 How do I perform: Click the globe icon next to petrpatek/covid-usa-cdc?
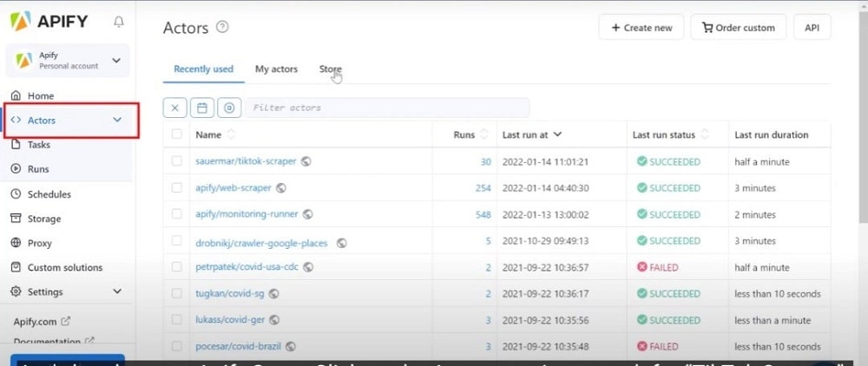tap(308, 267)
